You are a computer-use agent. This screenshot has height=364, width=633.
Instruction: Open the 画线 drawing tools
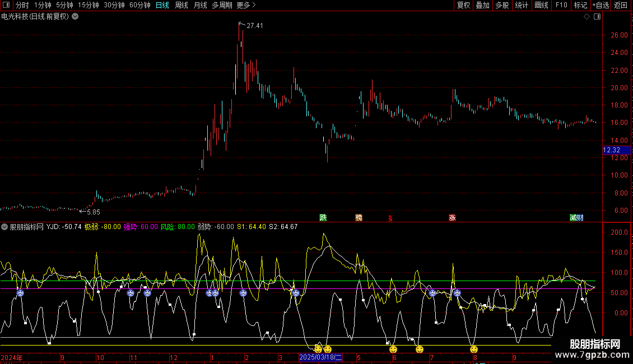(x=541, y=5)
